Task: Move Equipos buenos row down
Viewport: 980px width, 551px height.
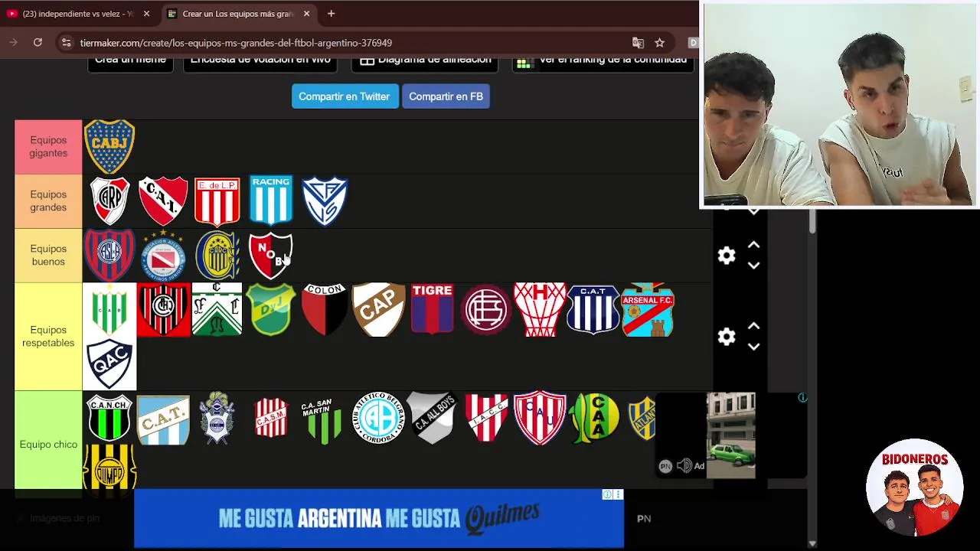Action: pyautogui.click(x=753, y=266)
